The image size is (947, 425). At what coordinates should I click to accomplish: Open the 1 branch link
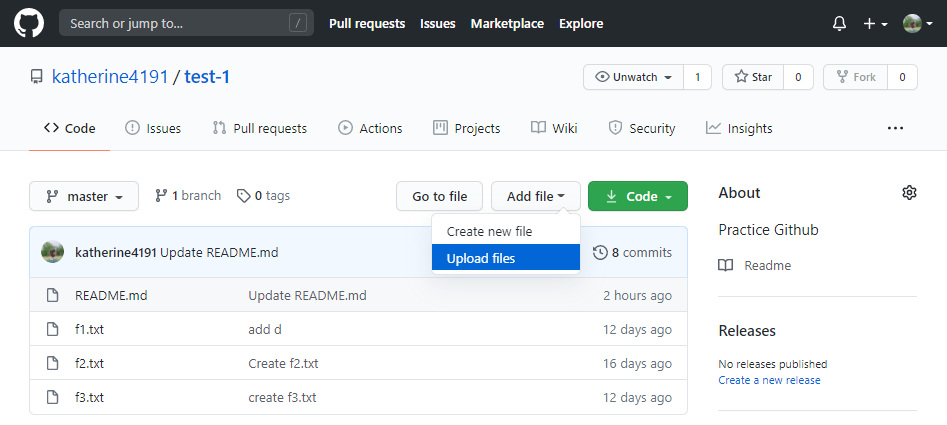click(188, 196)
